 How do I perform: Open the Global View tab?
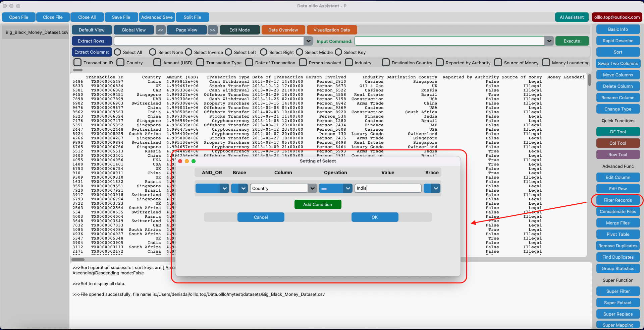tap(133, 30)
